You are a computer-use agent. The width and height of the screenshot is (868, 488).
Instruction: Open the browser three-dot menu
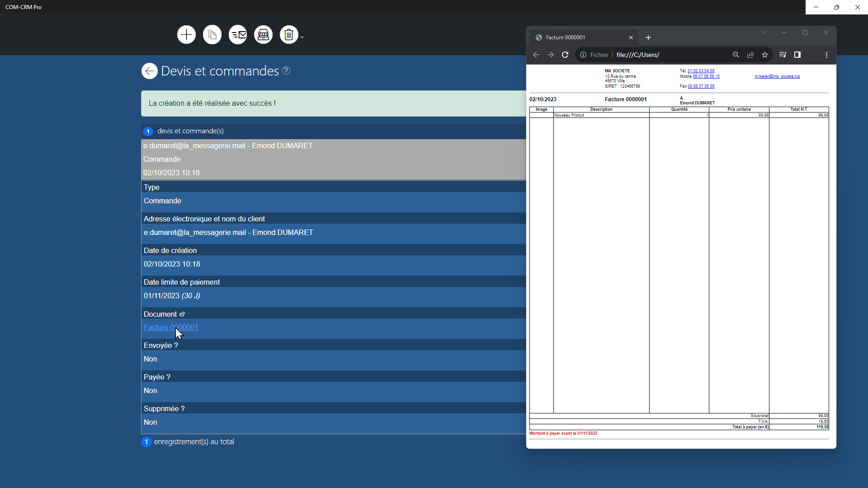click(826, 55)
